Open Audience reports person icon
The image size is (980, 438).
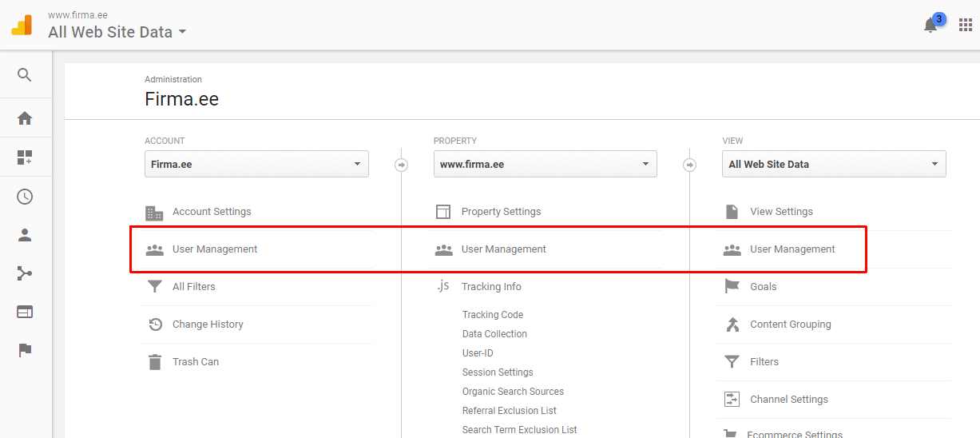pos(25,235)
